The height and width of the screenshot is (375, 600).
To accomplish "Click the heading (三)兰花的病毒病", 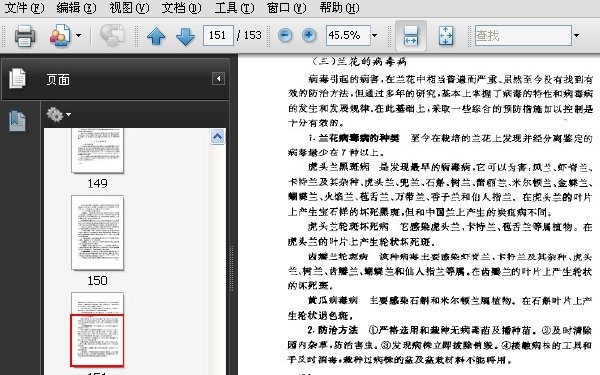I will (359, 61).
